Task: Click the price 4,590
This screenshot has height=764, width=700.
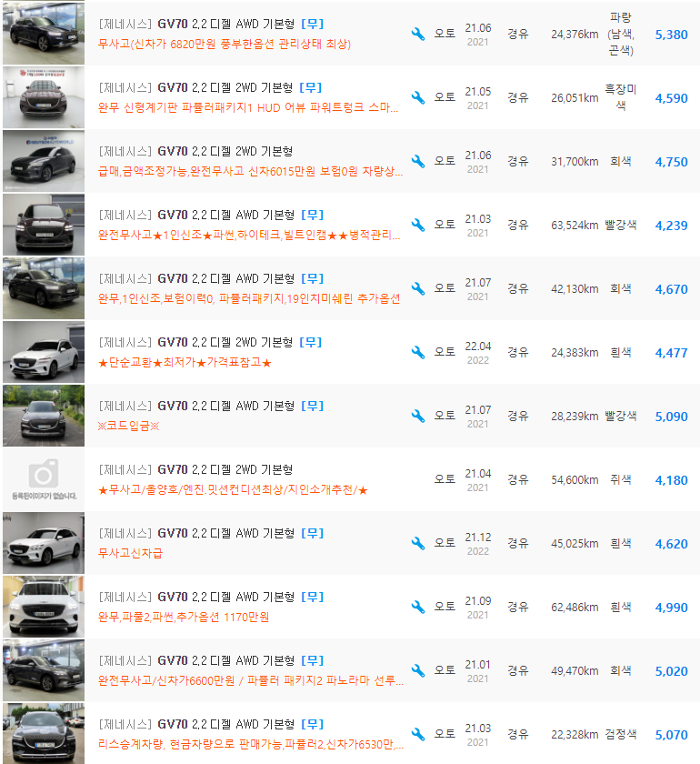Action: [671, 98]
